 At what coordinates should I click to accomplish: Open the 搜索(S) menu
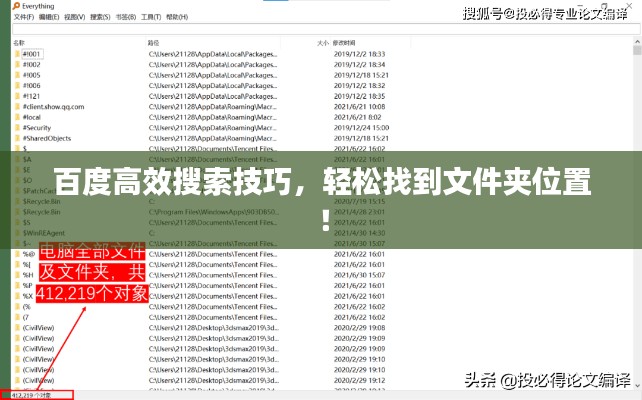pyautogui.click(x=100, y=17)
